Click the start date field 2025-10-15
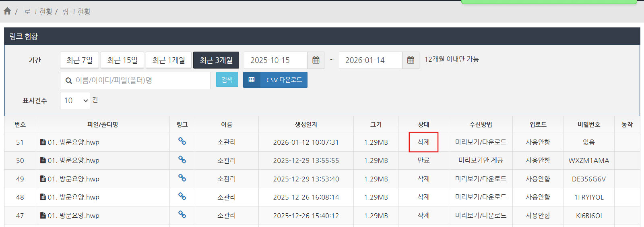The width and height of the screenshot is (644, 227). click(276, 60)
